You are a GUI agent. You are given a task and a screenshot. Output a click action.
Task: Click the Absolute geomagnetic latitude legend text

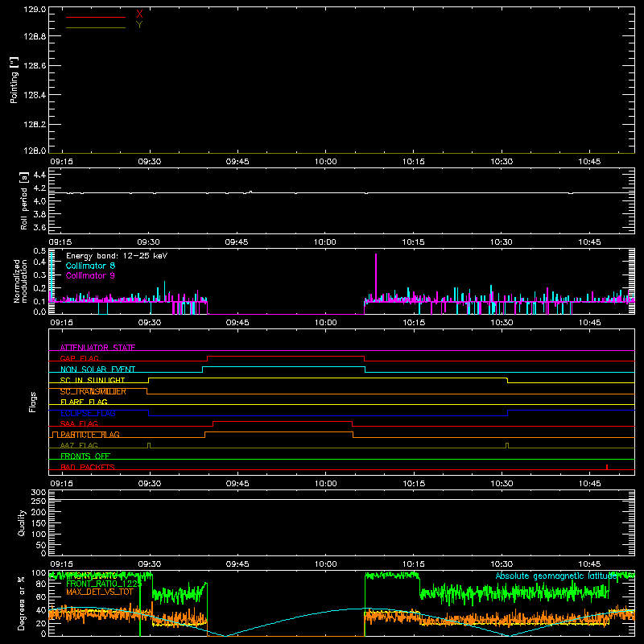coord(555,576)
